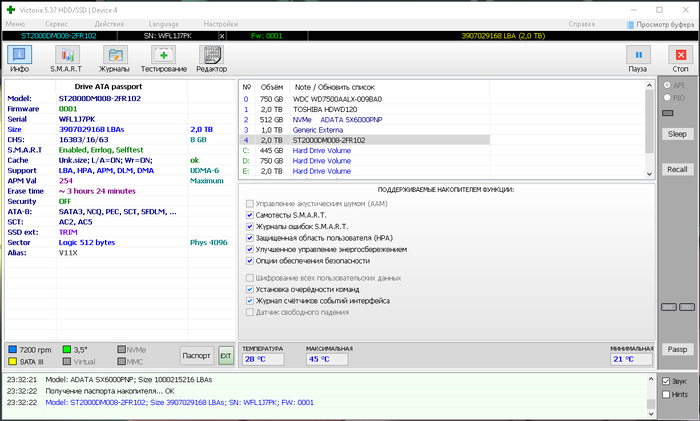Screen dimensions: 700x421
Task: Clear serial number with the x button
Action: (x=222, y=36)
